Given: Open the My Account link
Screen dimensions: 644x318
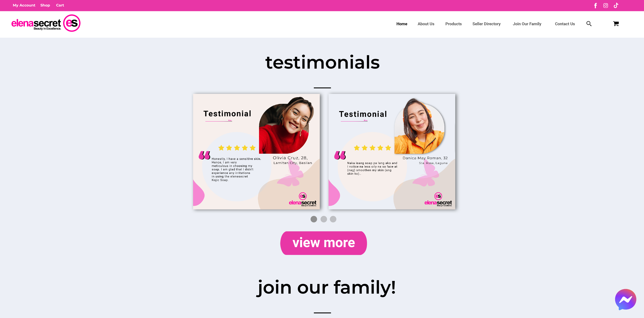Looking at the screenshot, I should pyautogui.click(x=24, y=5).
